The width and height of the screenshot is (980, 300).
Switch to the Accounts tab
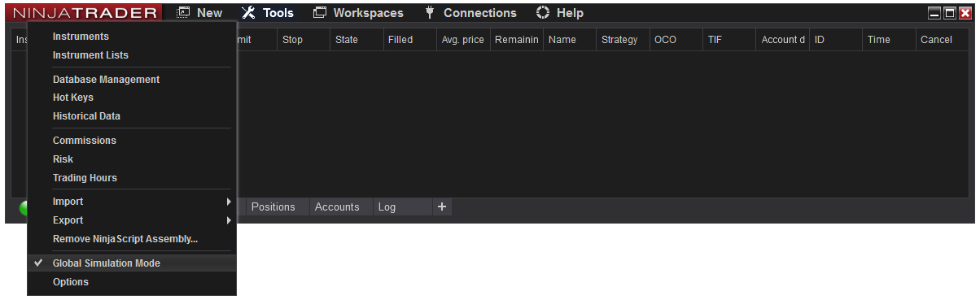337,207
